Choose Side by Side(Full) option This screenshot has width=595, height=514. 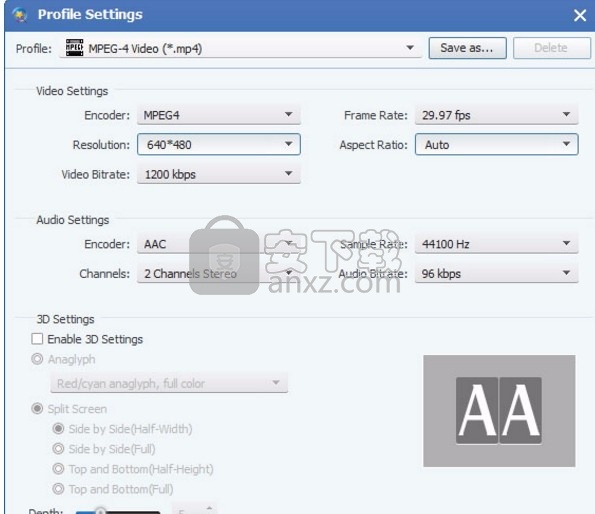pos(58,449)
